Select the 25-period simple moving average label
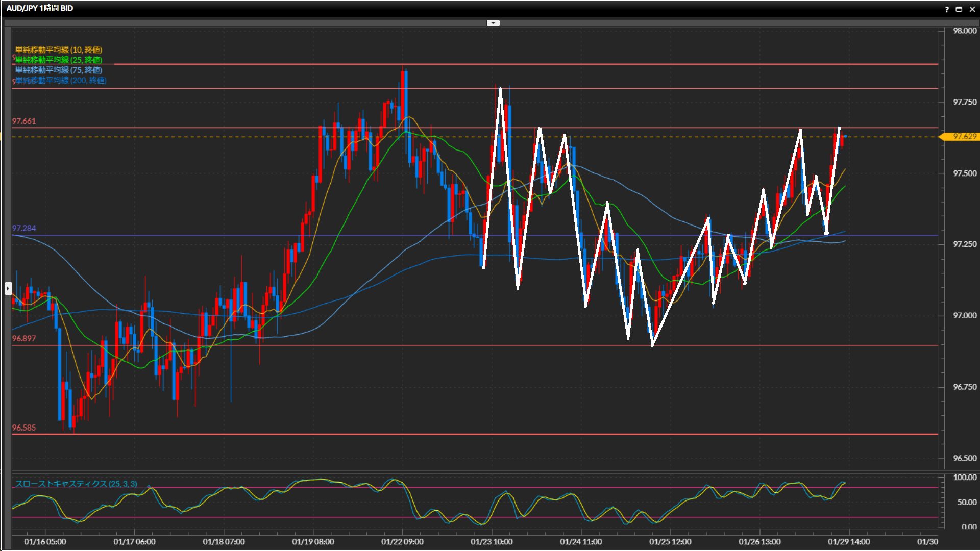Image resolution: width=980 pixels, height=551 pixels. [59, 60]
